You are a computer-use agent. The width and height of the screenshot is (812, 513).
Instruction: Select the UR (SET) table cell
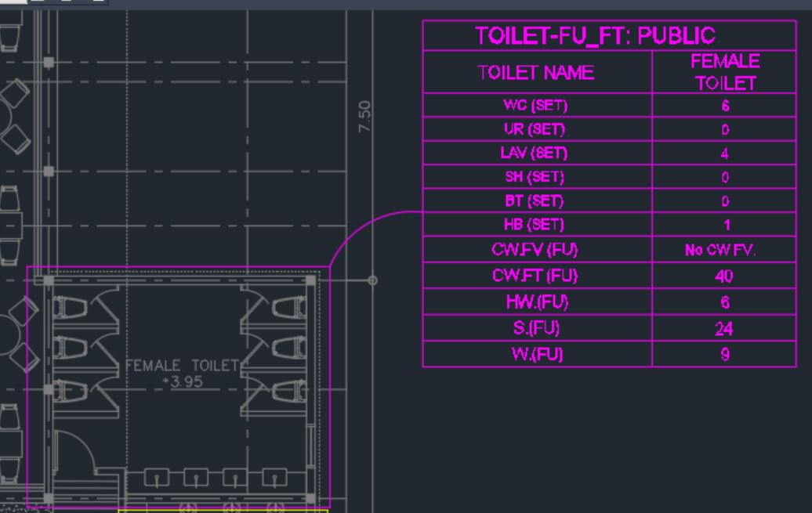pos(537,129)
